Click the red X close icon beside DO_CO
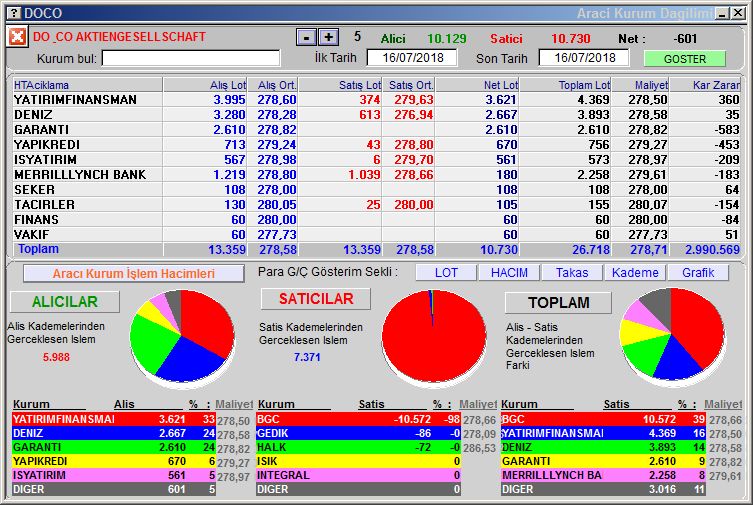 pos(17,36)
